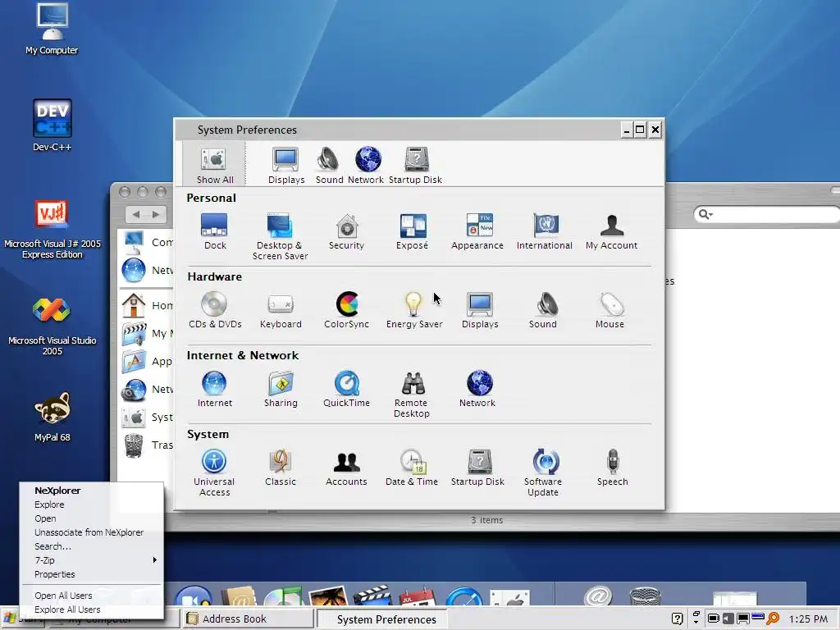Open Sound in the Hardware section
The width and height of the screenshot is (840, 630).
[543, 309]
